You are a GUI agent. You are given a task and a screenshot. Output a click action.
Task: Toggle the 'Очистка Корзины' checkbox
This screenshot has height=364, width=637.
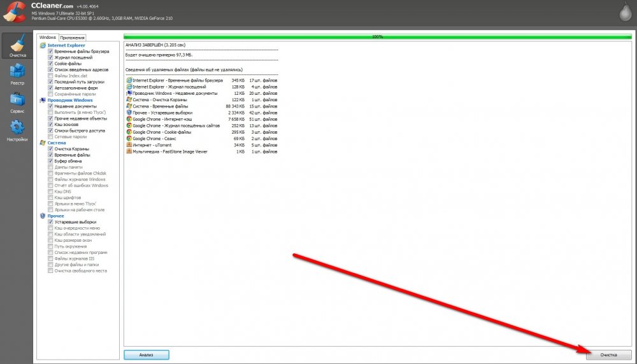click(50, 149)
